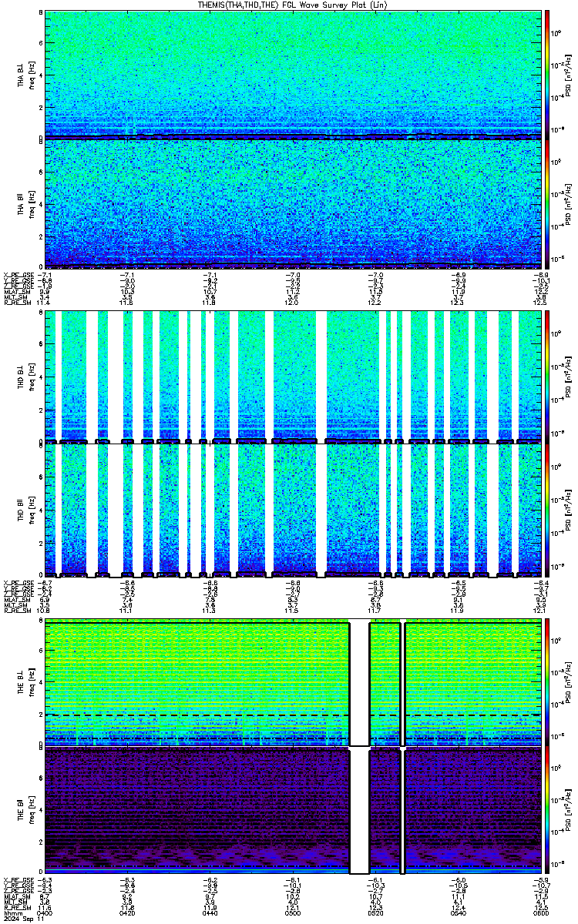This screenshot has height=924, width=578.
Task: Click the PSD [nT²/Hz] label of THA B-perpendicular color bar
Action: pos(567,75)
